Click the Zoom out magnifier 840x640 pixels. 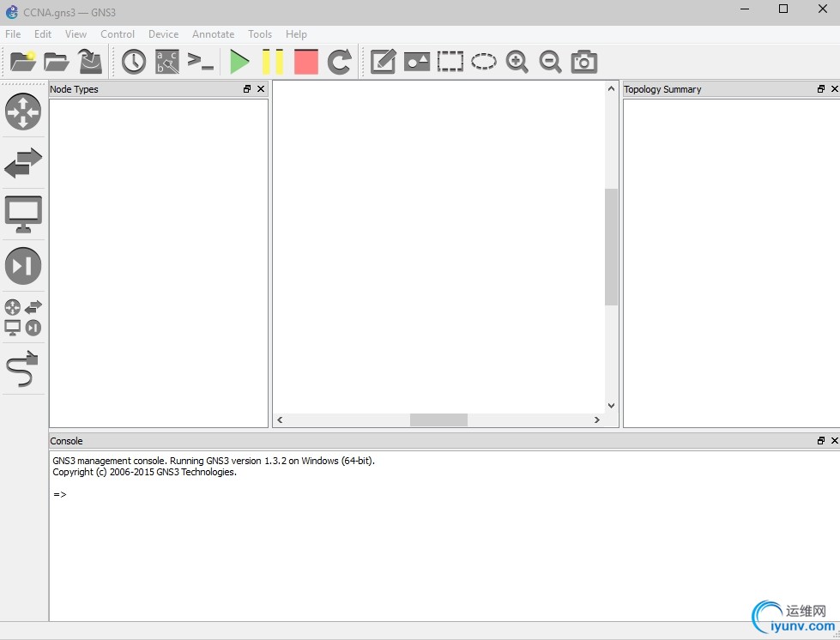550,62
